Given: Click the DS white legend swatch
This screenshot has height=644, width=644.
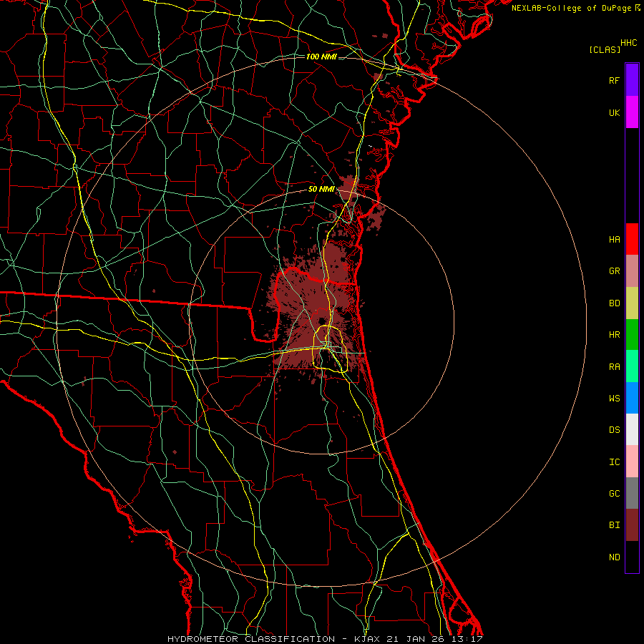Looking at the screenshot, I should pos(632,429).
